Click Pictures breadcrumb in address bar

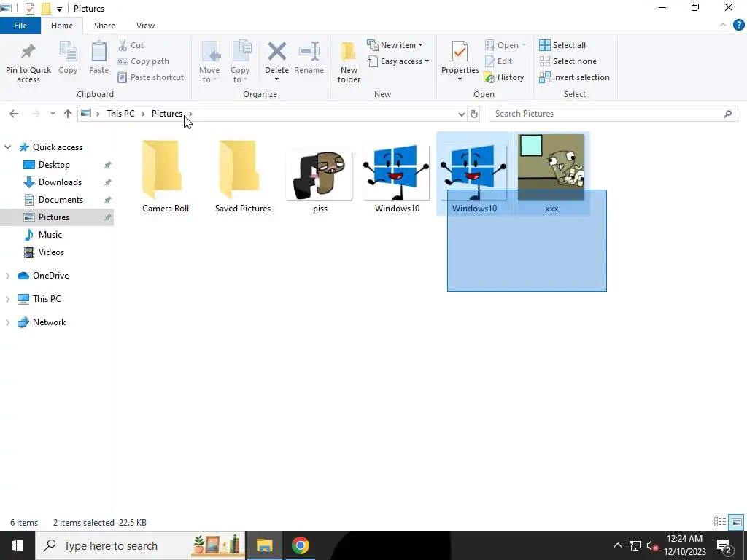(167, 114)
